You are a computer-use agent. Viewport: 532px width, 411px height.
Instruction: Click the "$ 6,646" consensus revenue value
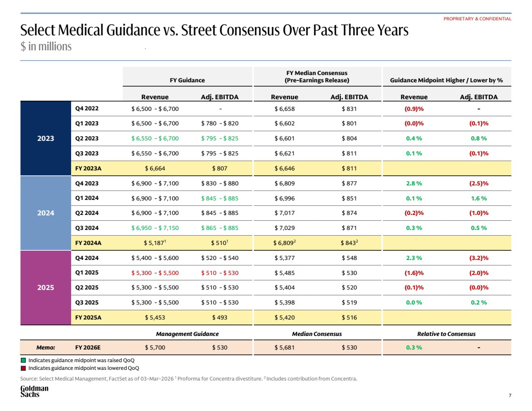tap(285, 168)
